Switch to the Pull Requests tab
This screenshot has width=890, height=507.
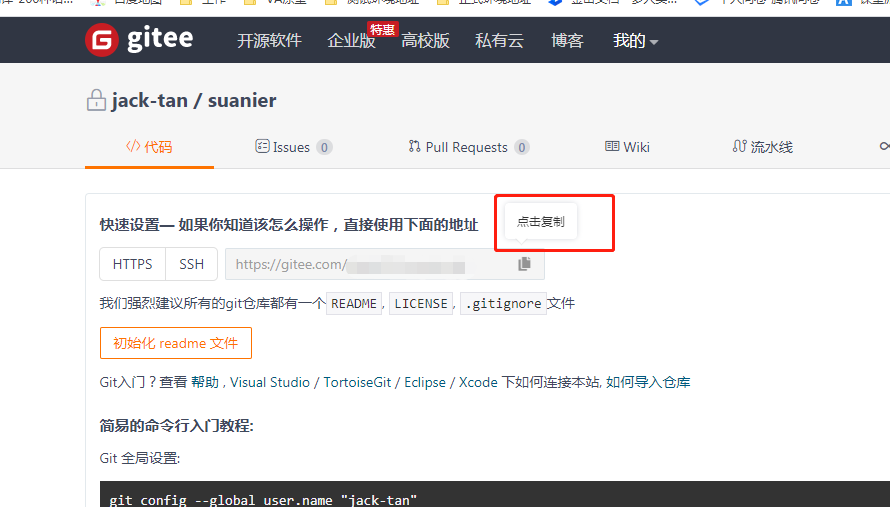[468, 147]
